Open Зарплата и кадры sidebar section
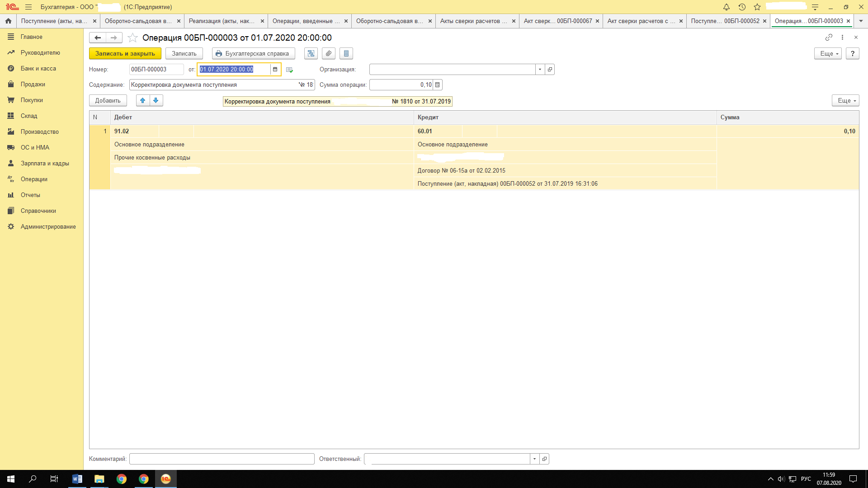This screenshot has width=868, height=488. coord(45,163)
